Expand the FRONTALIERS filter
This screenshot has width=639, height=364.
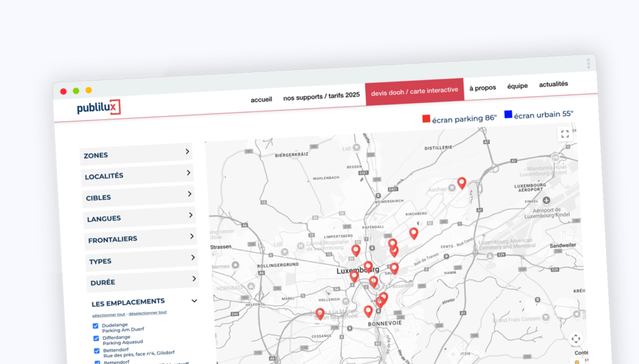point(141,238)
